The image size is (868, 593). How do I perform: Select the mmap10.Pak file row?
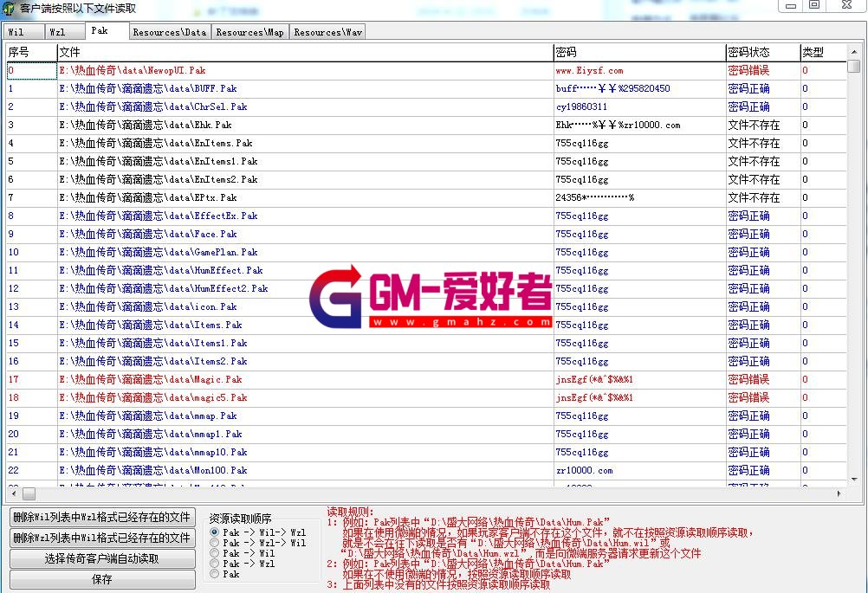pyautogui.click(x=425, y=453)
